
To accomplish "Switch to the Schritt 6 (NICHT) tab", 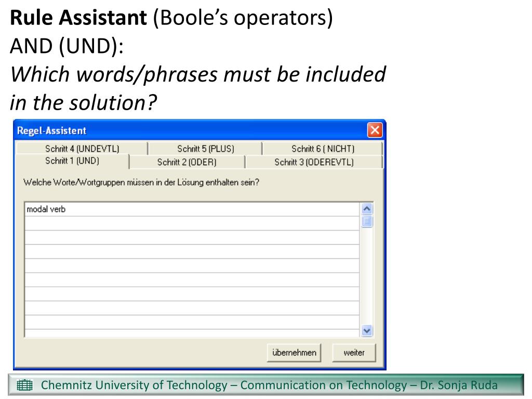I will 323,149.
